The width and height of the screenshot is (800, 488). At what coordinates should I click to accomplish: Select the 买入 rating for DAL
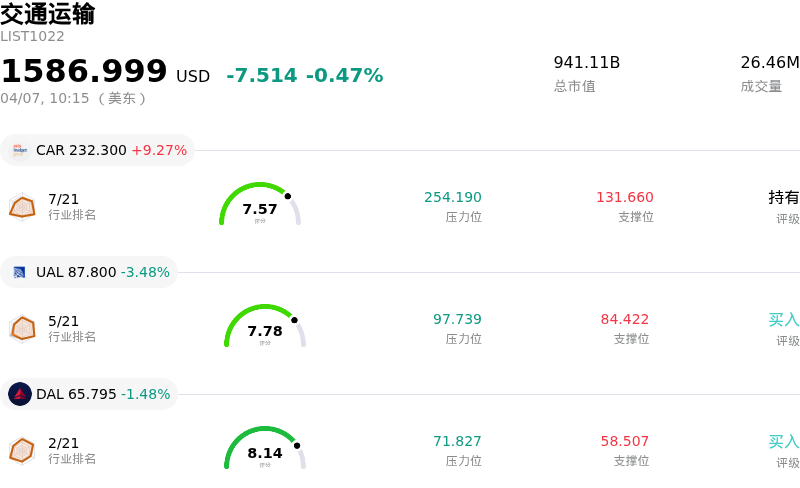pos(784,441)
